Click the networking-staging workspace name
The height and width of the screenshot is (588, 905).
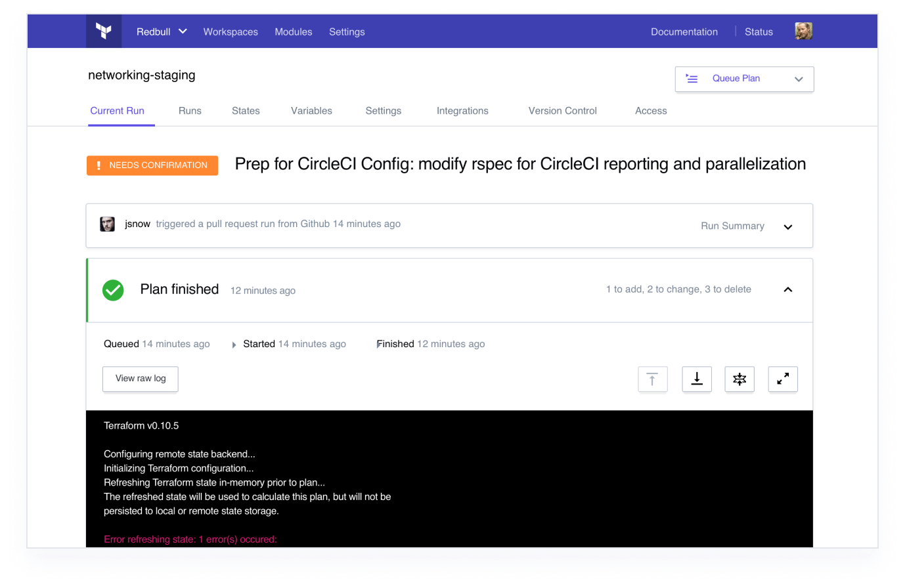click(142, 75)
